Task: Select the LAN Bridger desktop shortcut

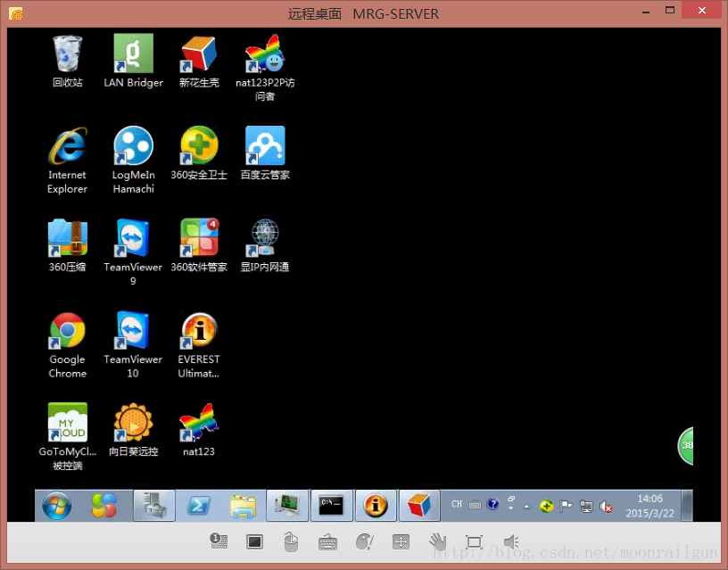Action: click(x=133, y=62)
